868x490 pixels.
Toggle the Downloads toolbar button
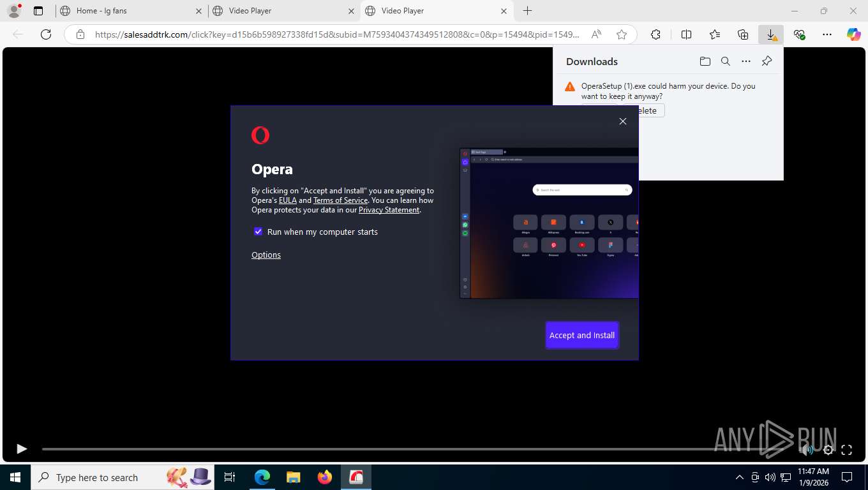pos(771,34)
